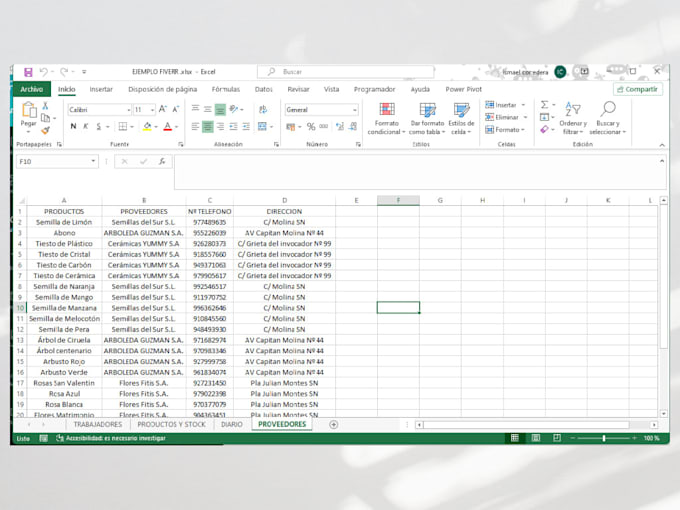Image resolution: width=680 pixels, height=510 pixels.
Task: Click the Buscar search box
Action: point(346,72)
